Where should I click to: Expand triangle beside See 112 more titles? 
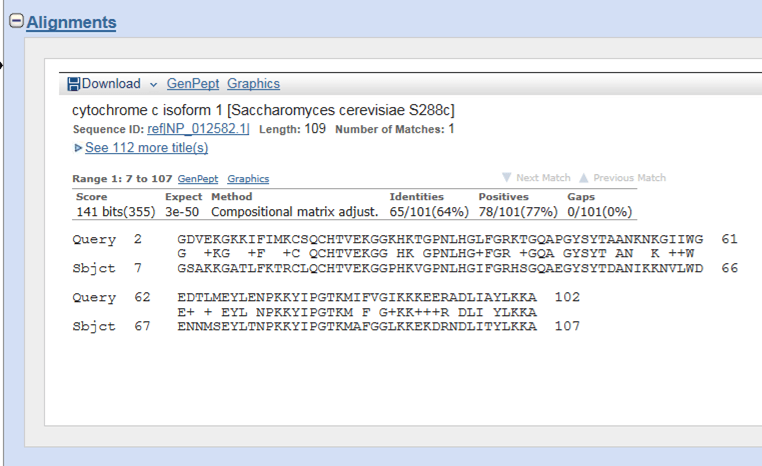click(78, 148)
